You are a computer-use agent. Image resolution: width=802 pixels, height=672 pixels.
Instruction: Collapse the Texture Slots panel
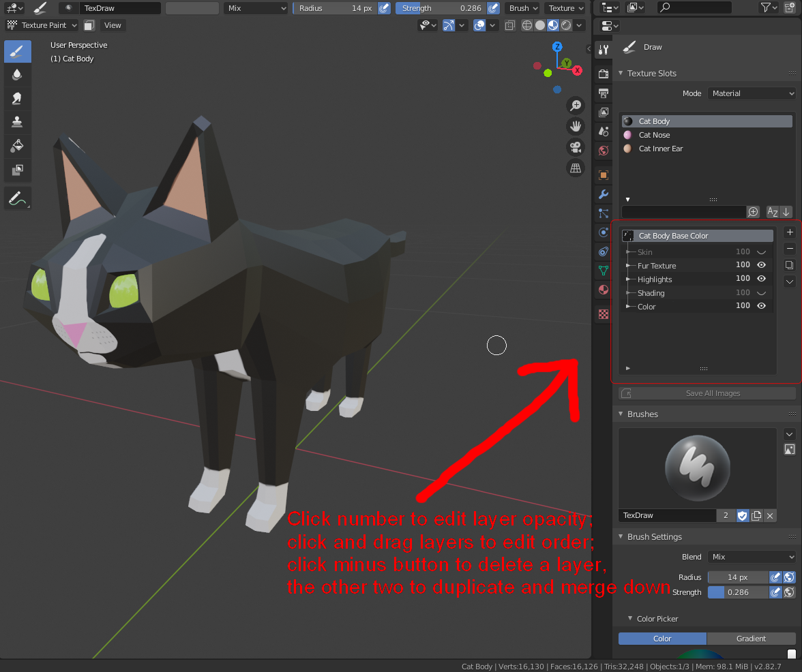point(621,73)
